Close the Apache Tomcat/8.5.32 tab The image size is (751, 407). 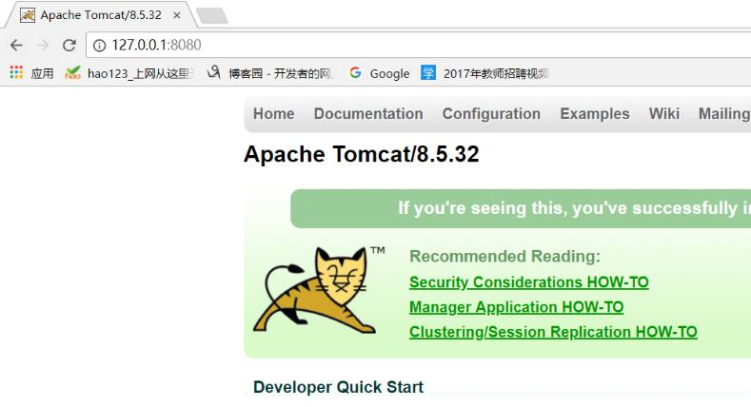coord(177,15)
